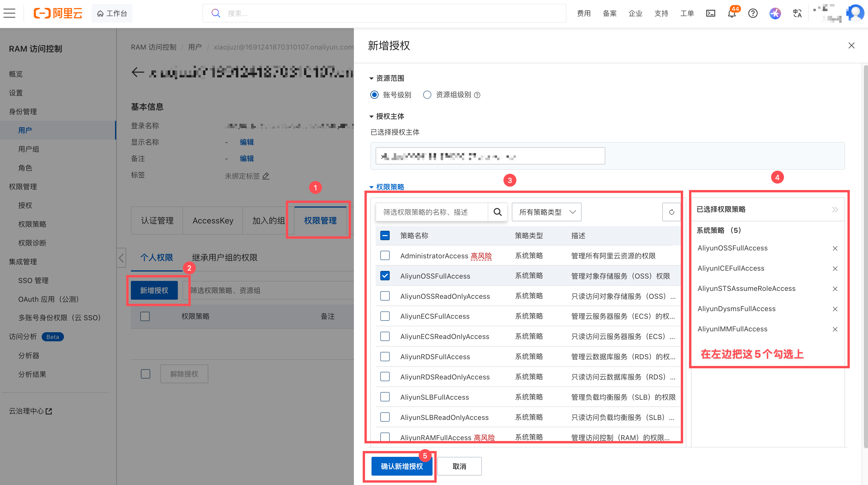Click the search magnifier icon in top bar
This screenshot has height=485, width=868.
pyautogui.click(x=216, y=13)
